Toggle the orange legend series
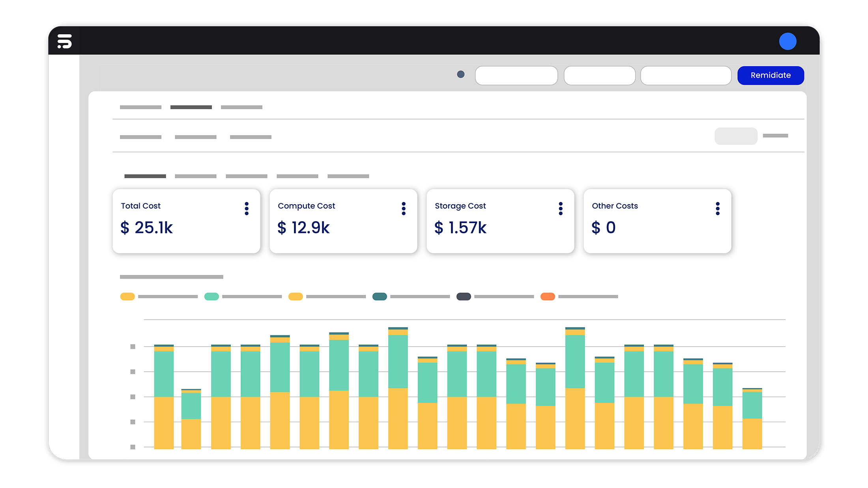868x488 pixels. tap(548, 296)
